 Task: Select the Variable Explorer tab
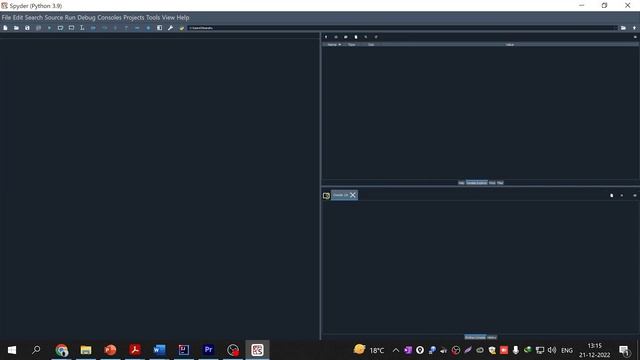coord(476,183)
